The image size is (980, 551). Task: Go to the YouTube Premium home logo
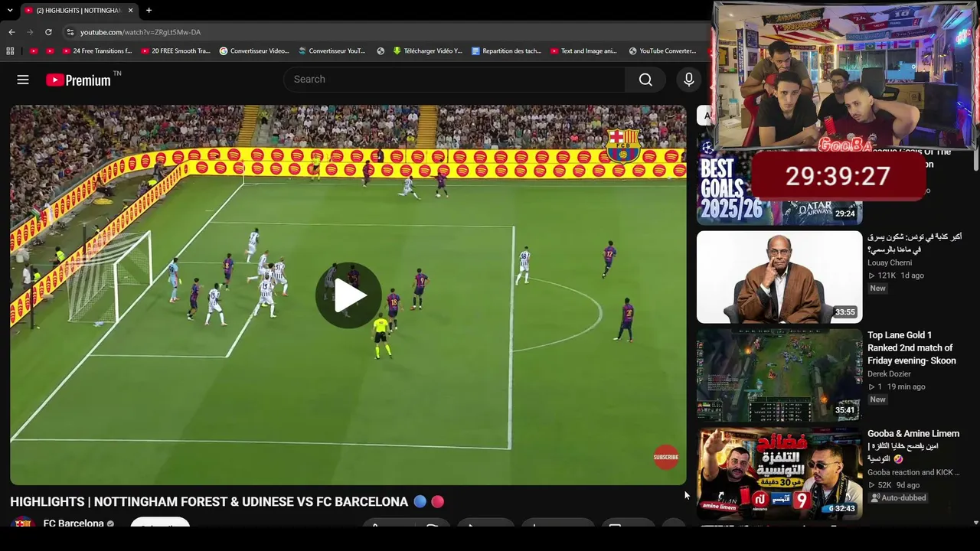(x=78, y=80)
